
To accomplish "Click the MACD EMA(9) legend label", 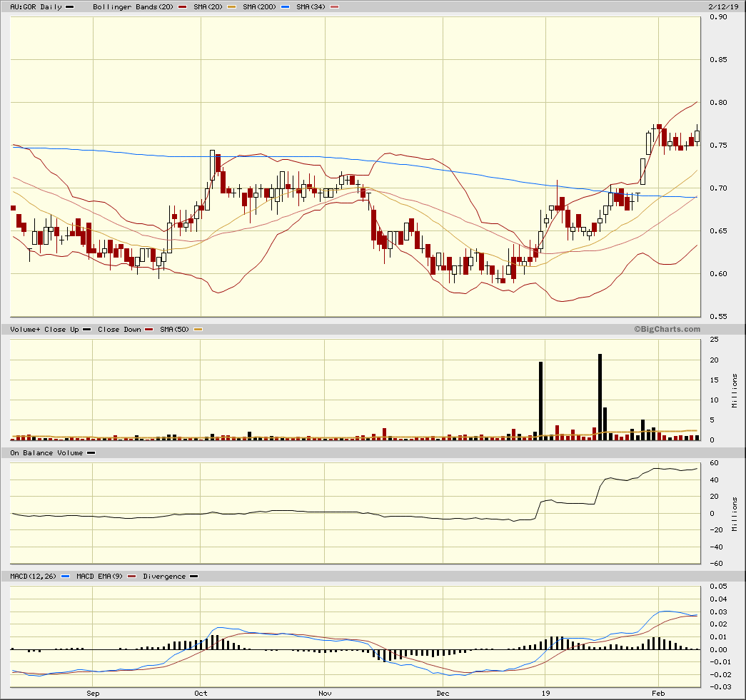I will click(x=99, y=577).
